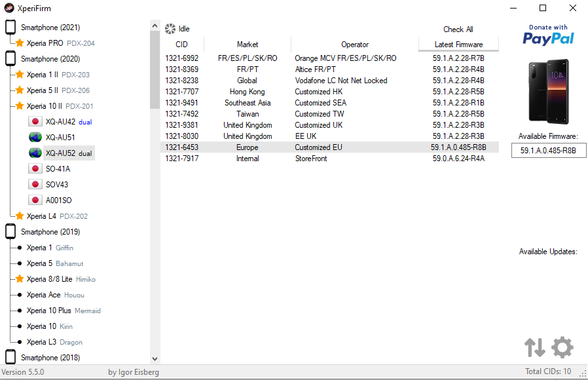Click firmware 59.0.A.6.24-R4A cell
The image size is (588, 380).
coord(458,159)
